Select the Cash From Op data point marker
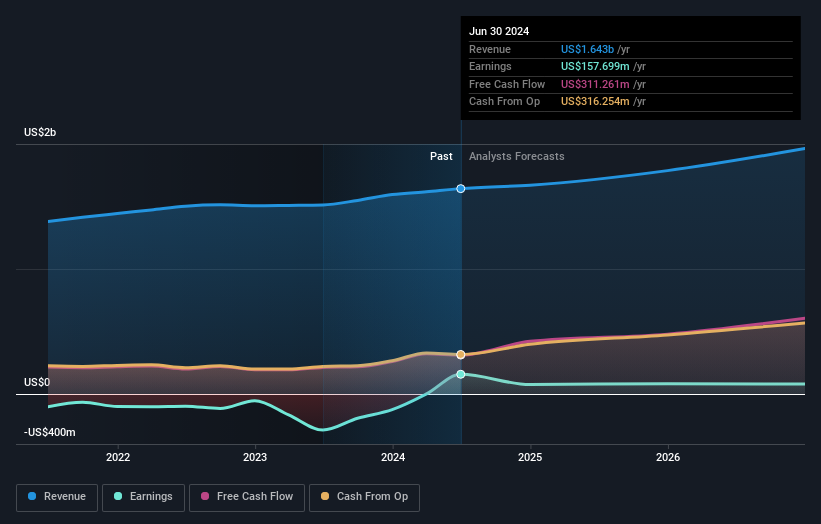Image resolution: width=821 pixels, height=524 pixels. pyautogui.click(x=461, y=355)
